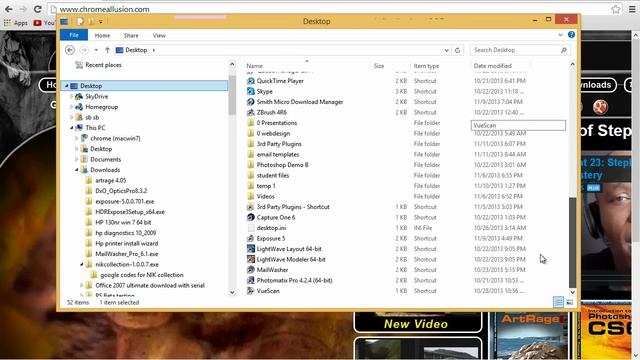Select Smith Micro Download Manager icon

(x=251, y=102)
